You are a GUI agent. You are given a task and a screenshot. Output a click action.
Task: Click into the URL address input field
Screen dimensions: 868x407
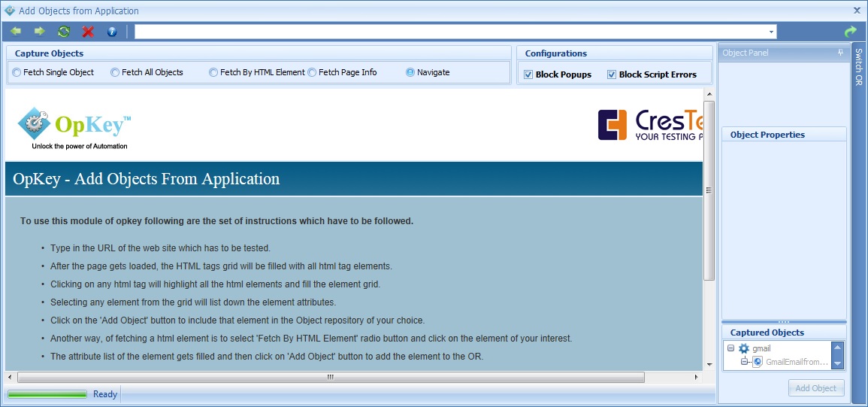click(451, 32)
